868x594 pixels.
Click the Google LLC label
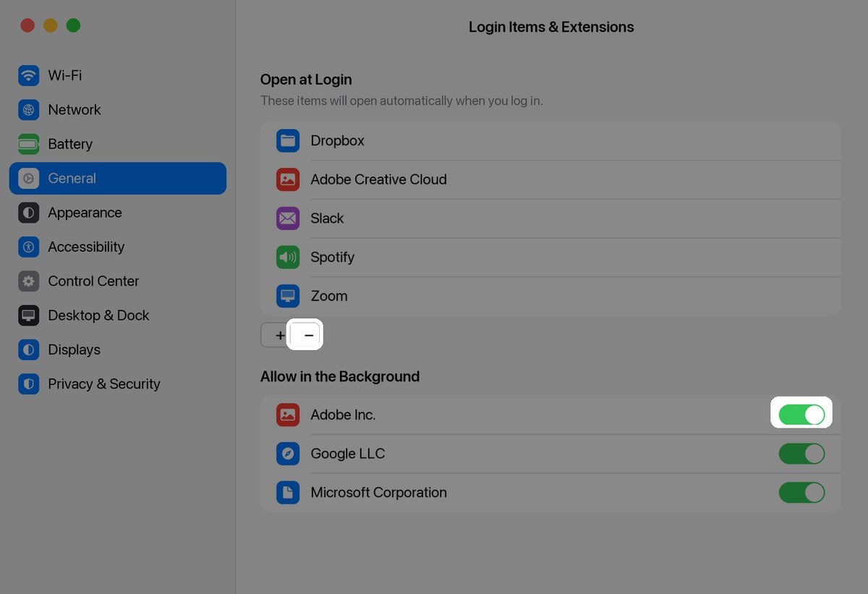point(348,454)
